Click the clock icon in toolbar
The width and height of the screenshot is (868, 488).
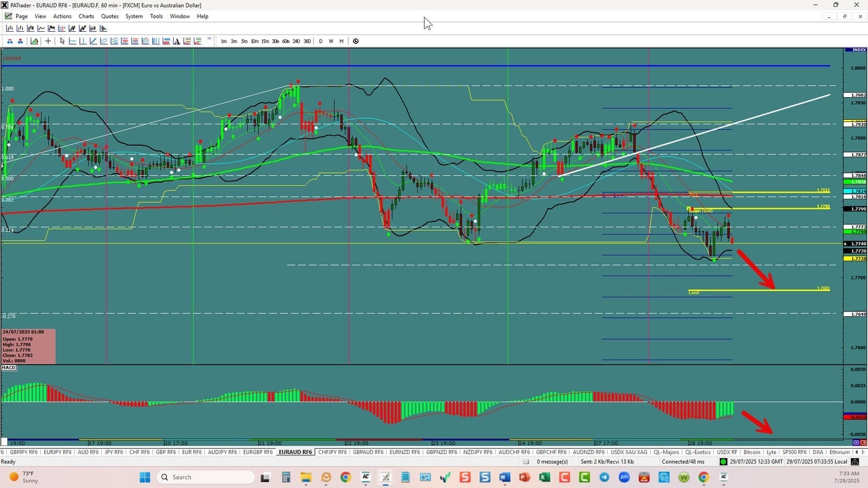pyautogui.click(x=355, y=41)
